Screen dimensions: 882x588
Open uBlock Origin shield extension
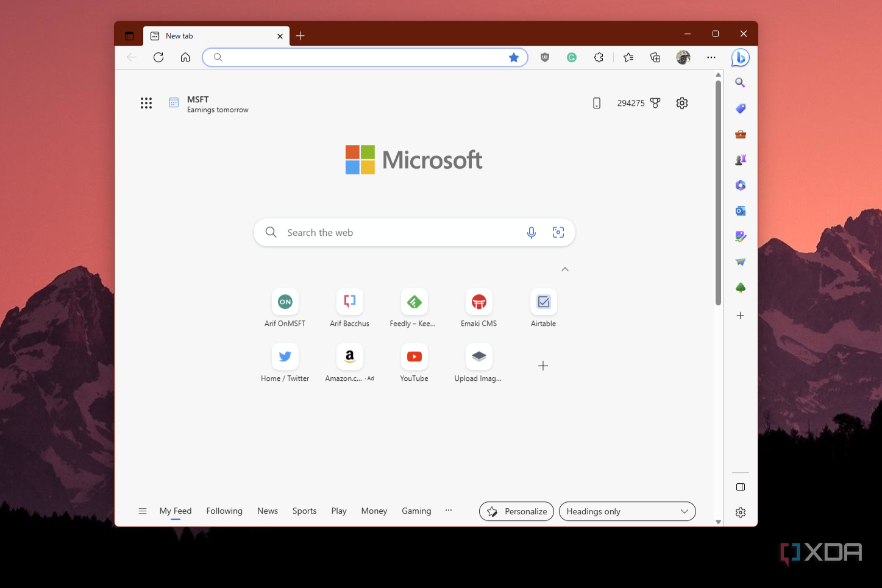[x=545, y=57]
